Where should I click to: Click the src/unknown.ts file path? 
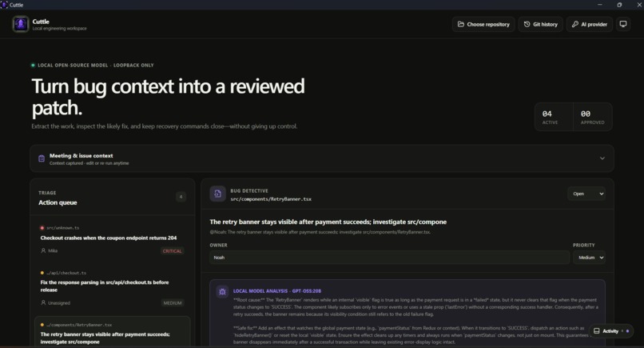tap(63, 227)
